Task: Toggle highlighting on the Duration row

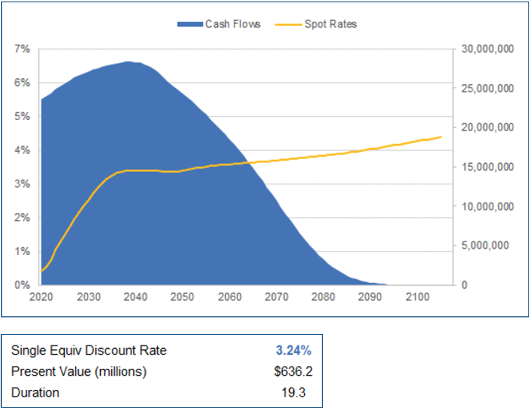Action: tap(36, 392)
